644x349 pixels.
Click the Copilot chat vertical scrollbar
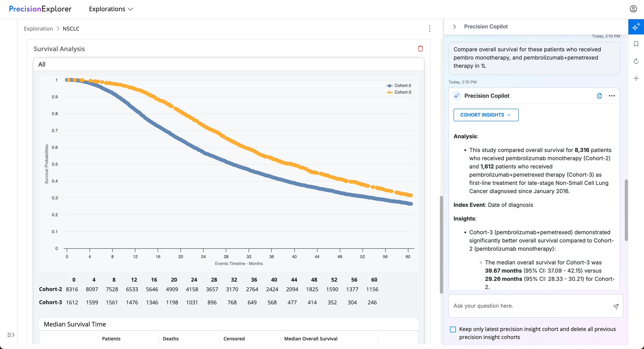click(x=626, y=210)
